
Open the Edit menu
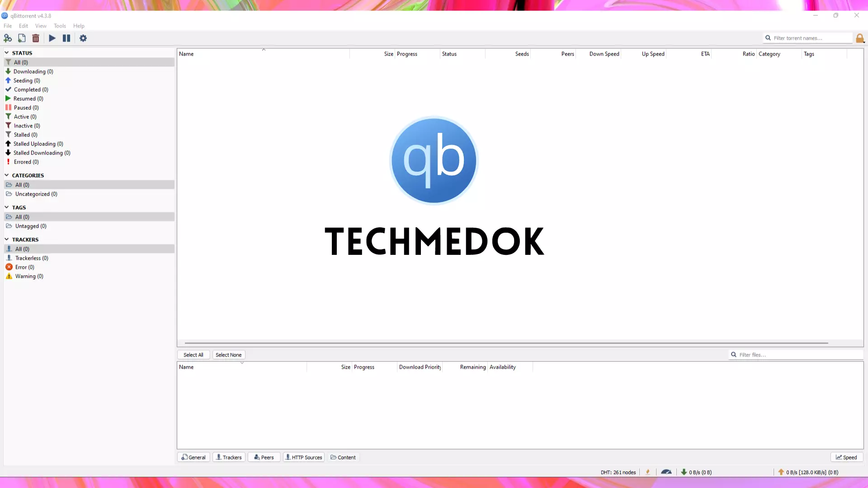click(x=24, y=26)
